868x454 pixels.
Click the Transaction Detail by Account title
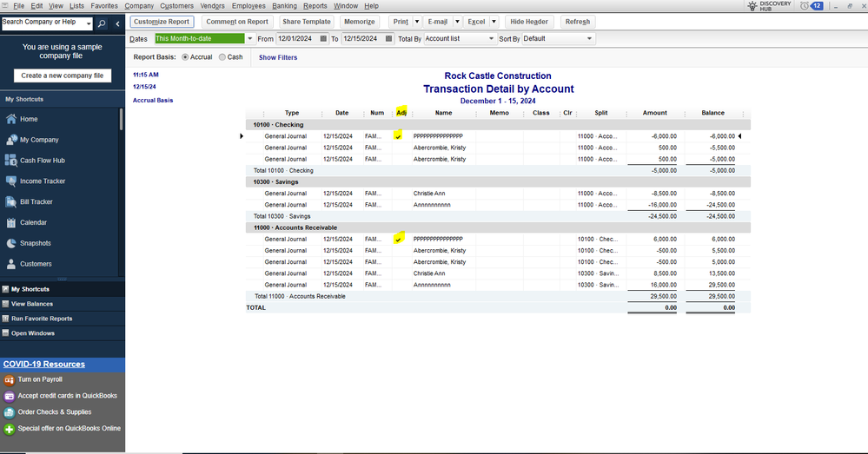coord(498,89)
